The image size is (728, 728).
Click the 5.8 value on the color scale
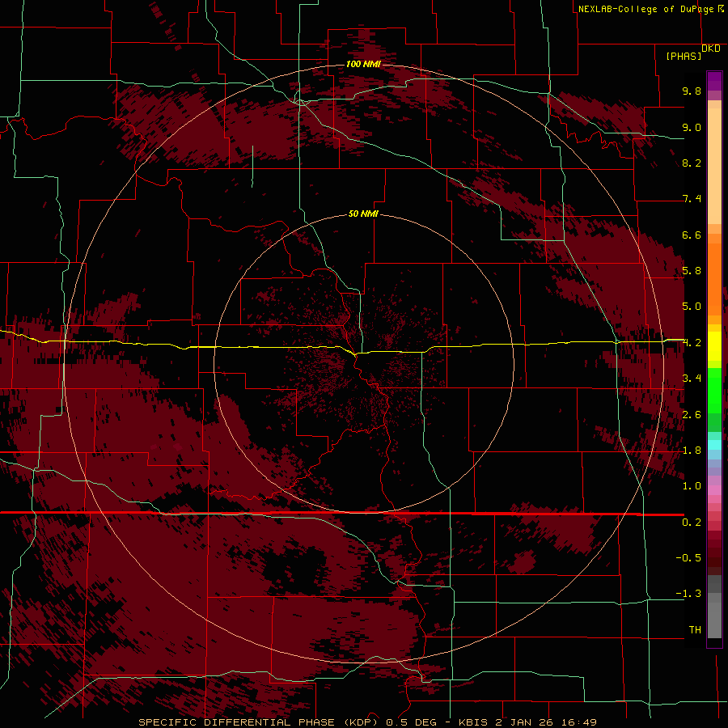pyautogui.click(x=692, y=271)
